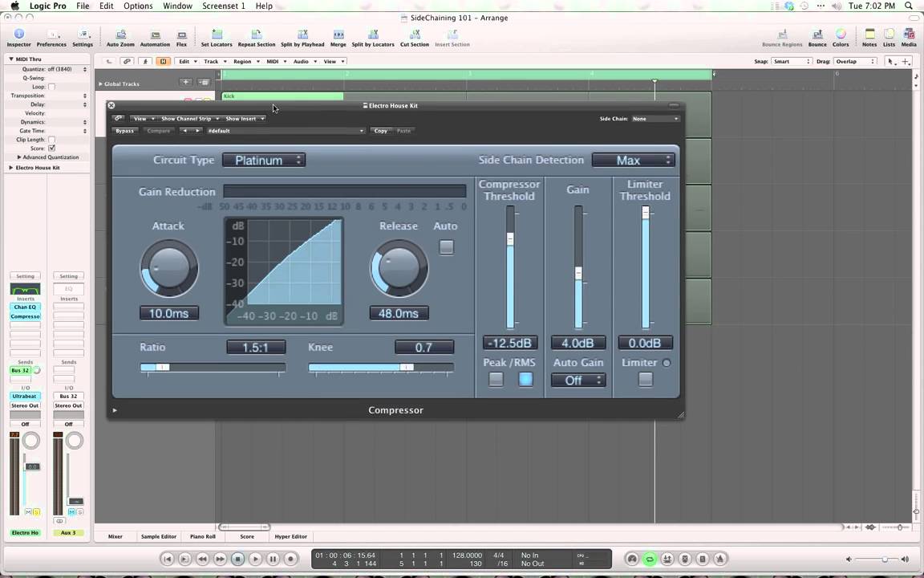
Task: Toggle solo on the Aux 3 channel
Action: (79, 512)
